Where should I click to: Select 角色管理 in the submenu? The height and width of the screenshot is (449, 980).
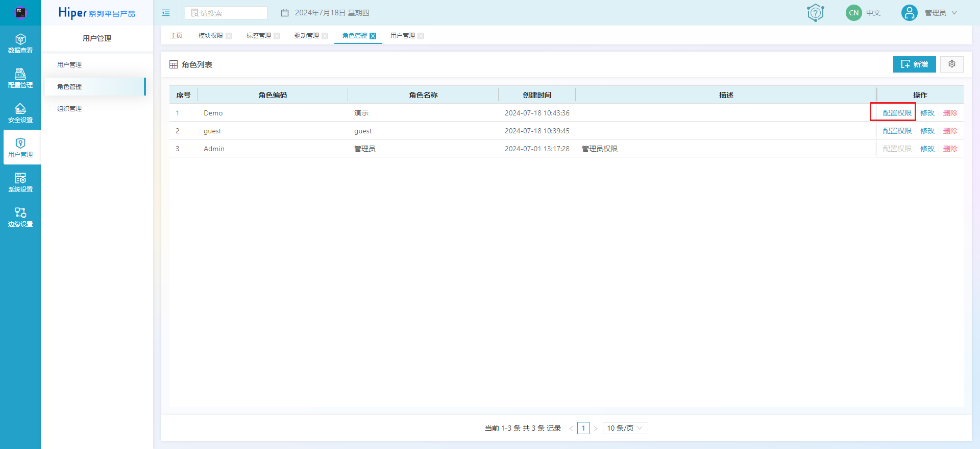(95, 86)
